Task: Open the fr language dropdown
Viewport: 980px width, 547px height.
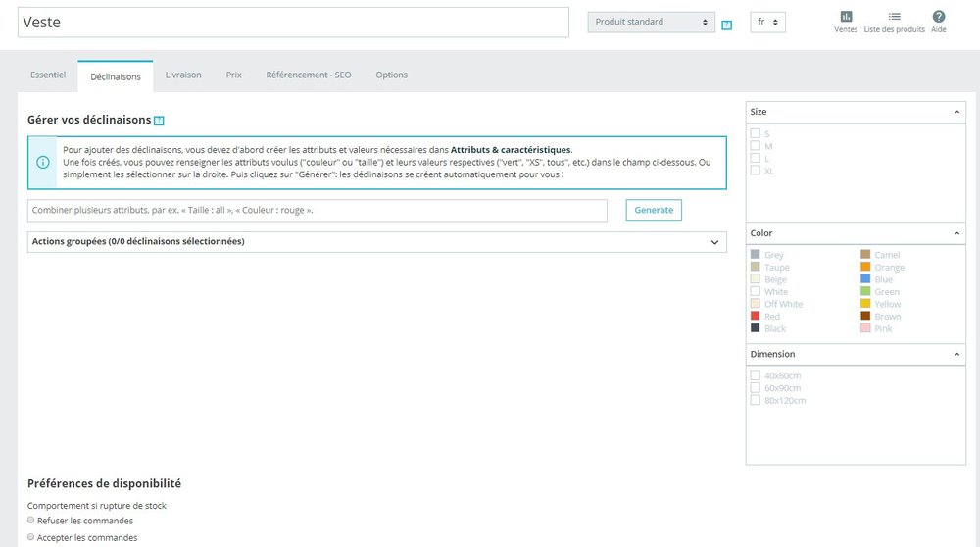Action: [767, 22]
